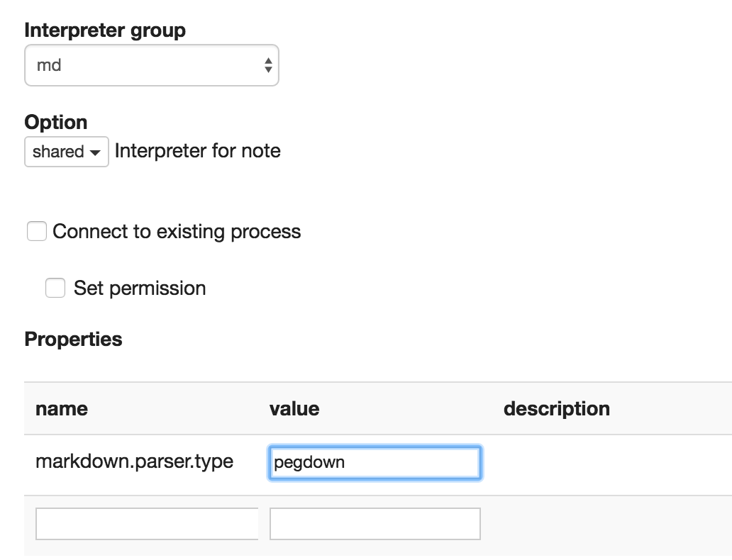Click the Option section label

pos(56,122)
